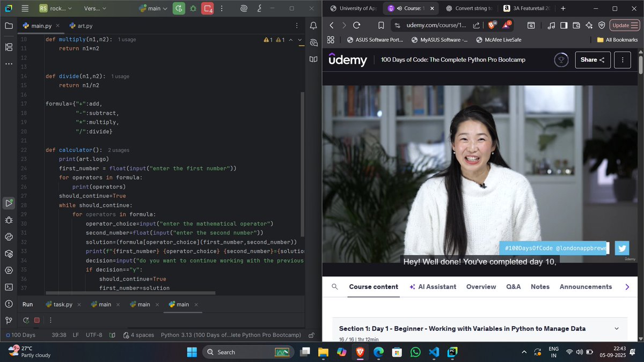This screenshot has height=362, width=644.
Task: Click the Windows search box
Action: coord(241,352)
